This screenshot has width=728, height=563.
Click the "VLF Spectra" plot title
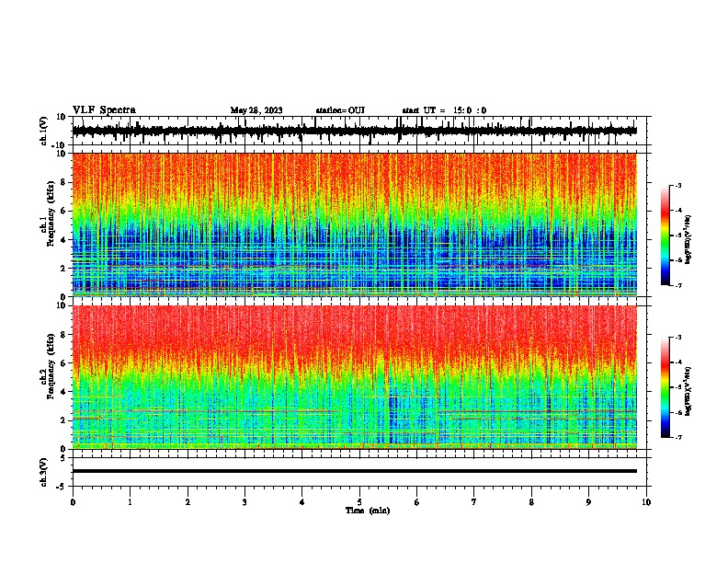104,110
